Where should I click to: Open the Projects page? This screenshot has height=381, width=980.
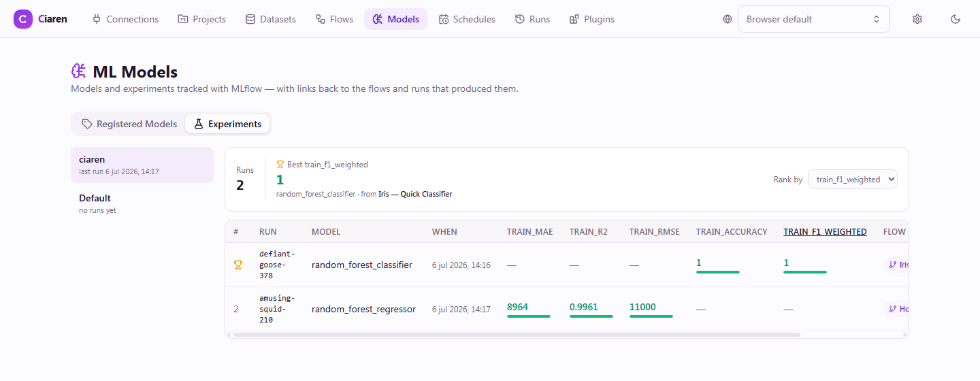click(x=201, y=19)
